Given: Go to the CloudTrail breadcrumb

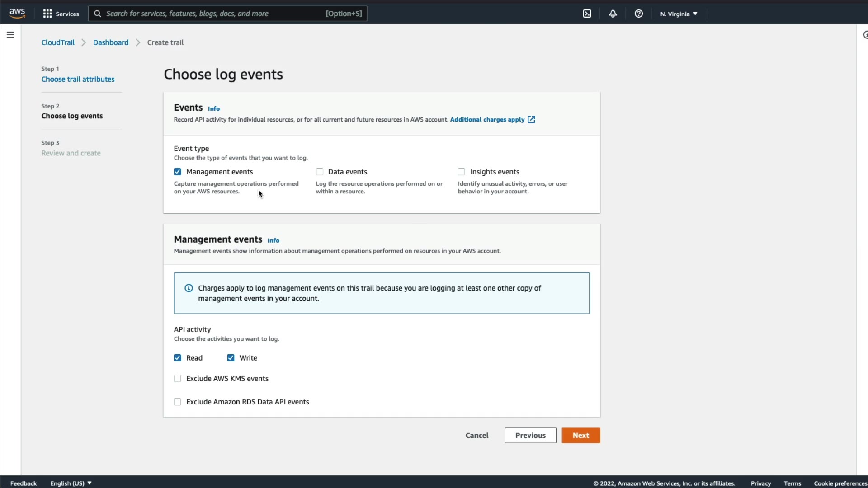Looking at the screenshot, I should click(58, 42).
